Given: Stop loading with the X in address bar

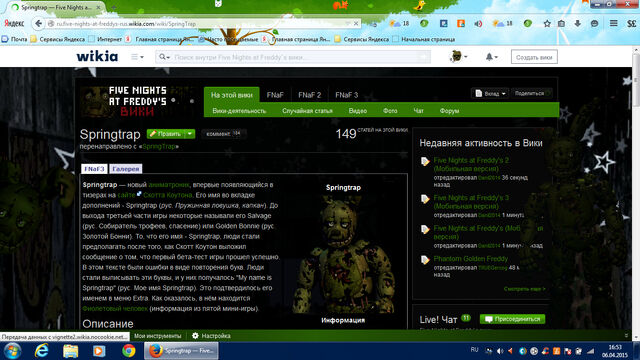Looking at the screenshot, I should point(356,24).
